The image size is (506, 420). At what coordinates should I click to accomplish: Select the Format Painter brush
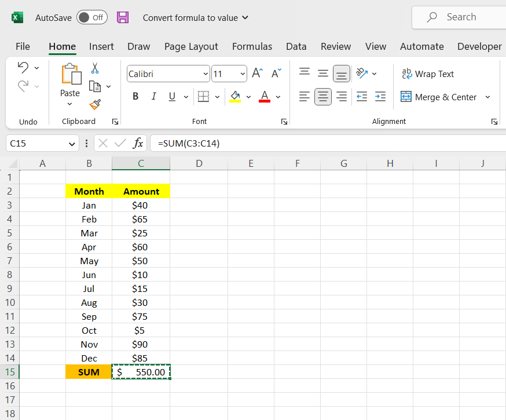pos(95,104)
